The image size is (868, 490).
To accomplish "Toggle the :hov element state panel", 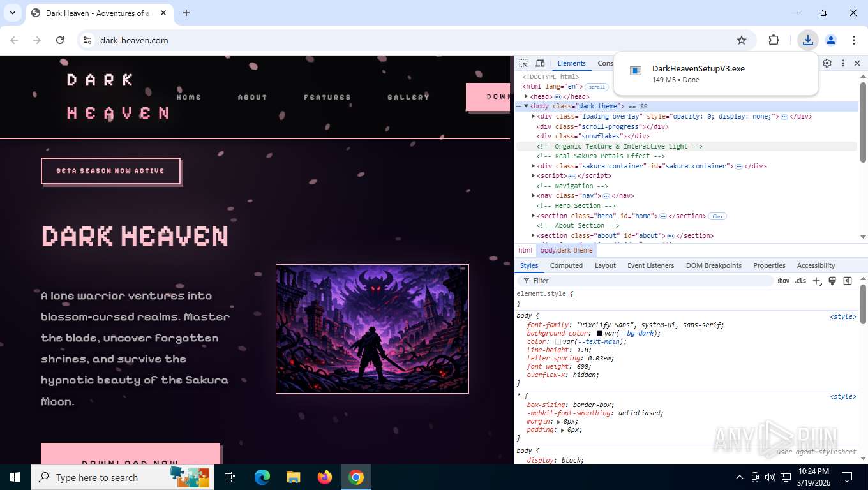I will 783,281.
